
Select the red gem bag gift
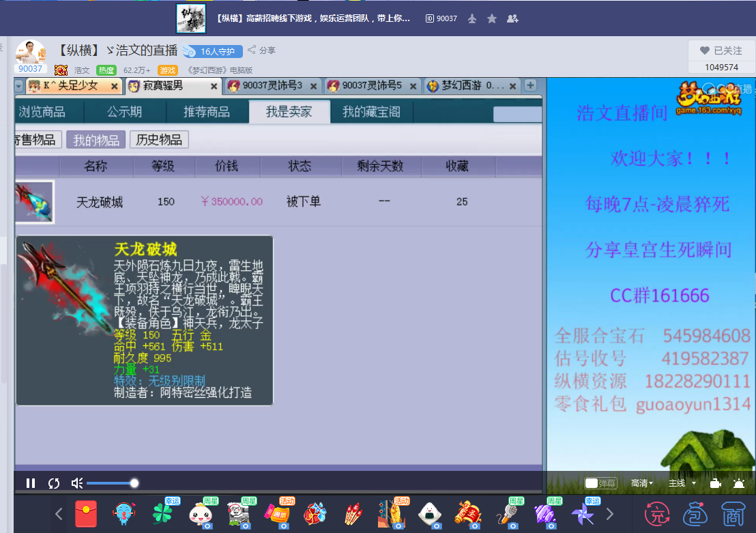[315, 514]
